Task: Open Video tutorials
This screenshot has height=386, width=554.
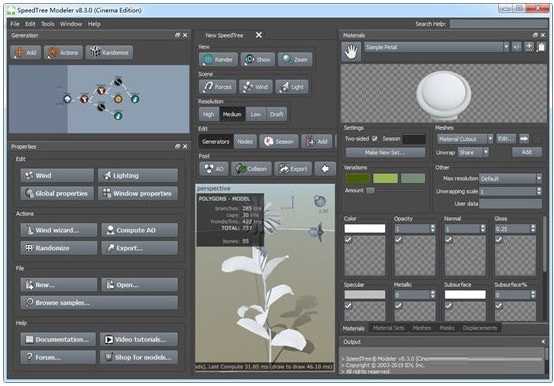Action: click(139, 339)
